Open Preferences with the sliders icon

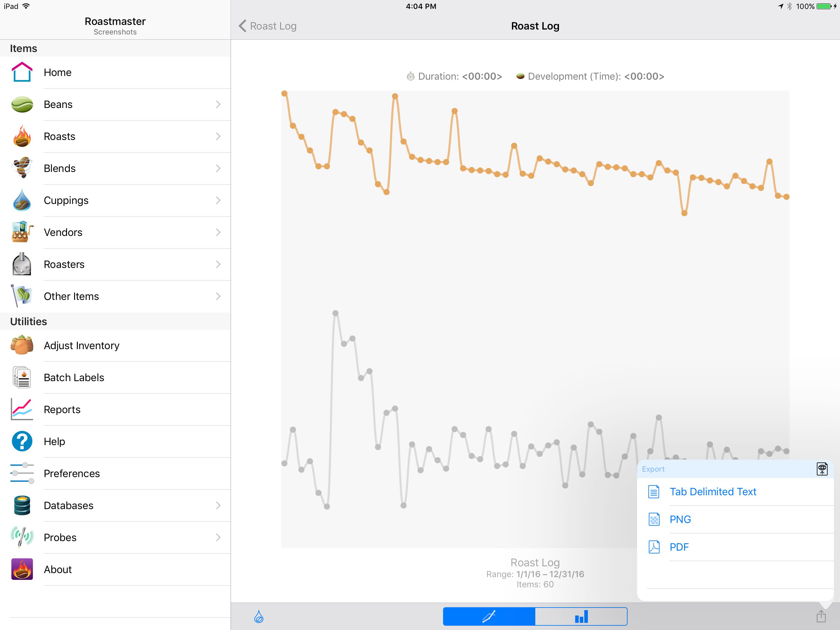tap(22, 473)
